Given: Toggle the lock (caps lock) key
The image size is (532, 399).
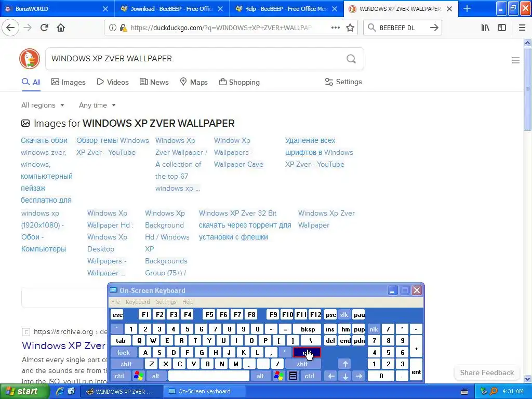Looking at the screenshot, I should point(124,353).
